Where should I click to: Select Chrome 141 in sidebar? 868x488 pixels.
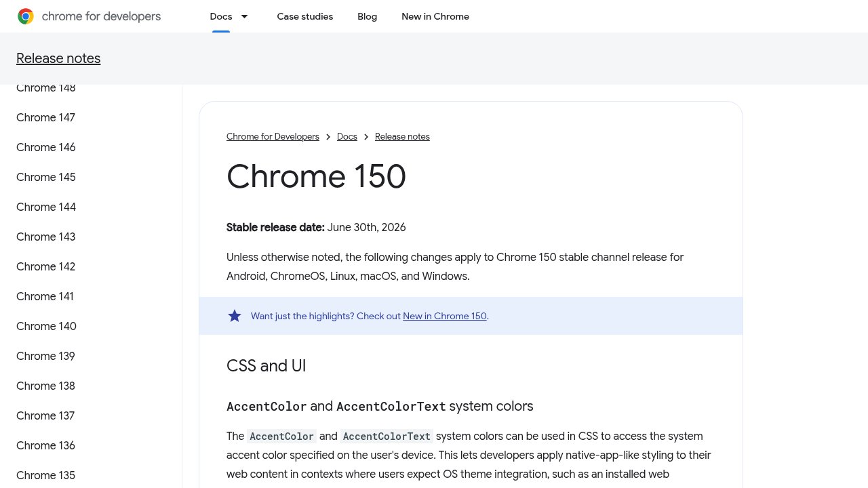coord(45,296)
